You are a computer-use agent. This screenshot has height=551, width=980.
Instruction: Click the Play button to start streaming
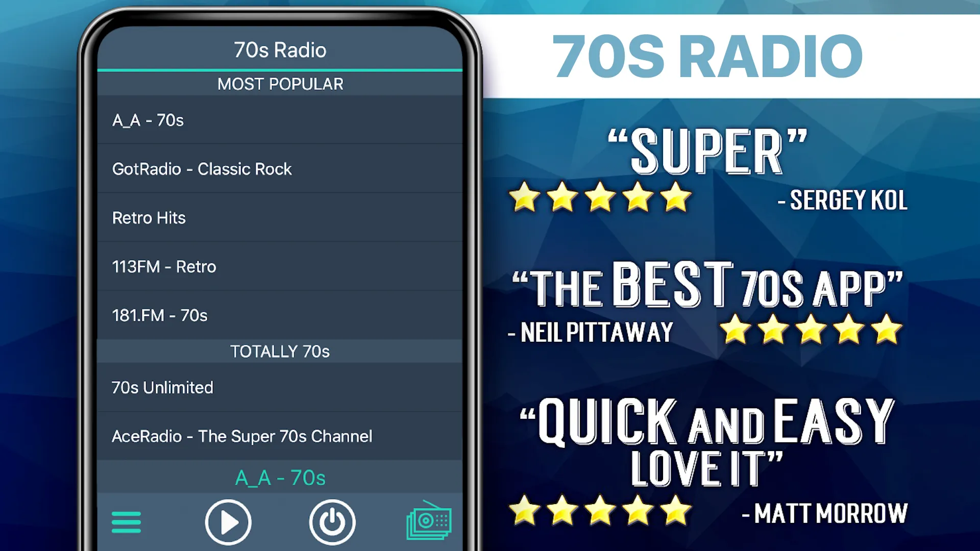coord(228,521)
